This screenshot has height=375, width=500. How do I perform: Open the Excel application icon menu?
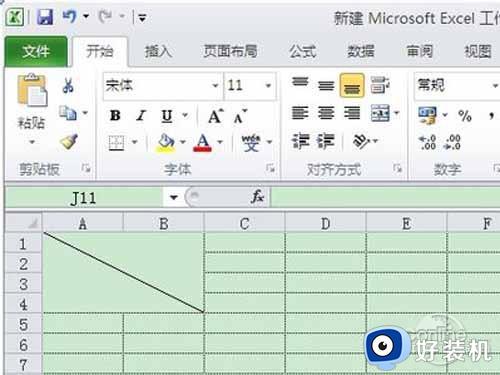[x=15, y=17]
